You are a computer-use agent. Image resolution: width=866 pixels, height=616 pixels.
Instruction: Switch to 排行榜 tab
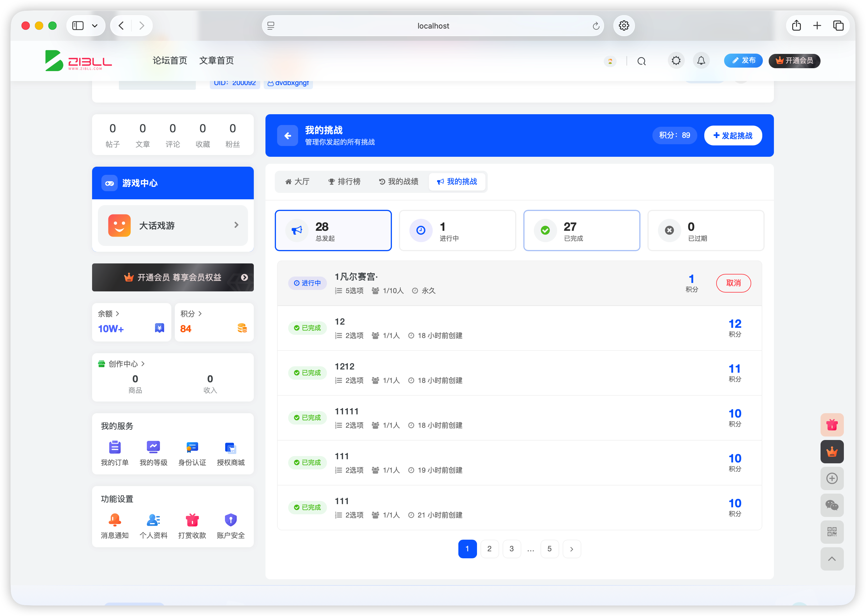pyautogui.click(x=344, y=182)
